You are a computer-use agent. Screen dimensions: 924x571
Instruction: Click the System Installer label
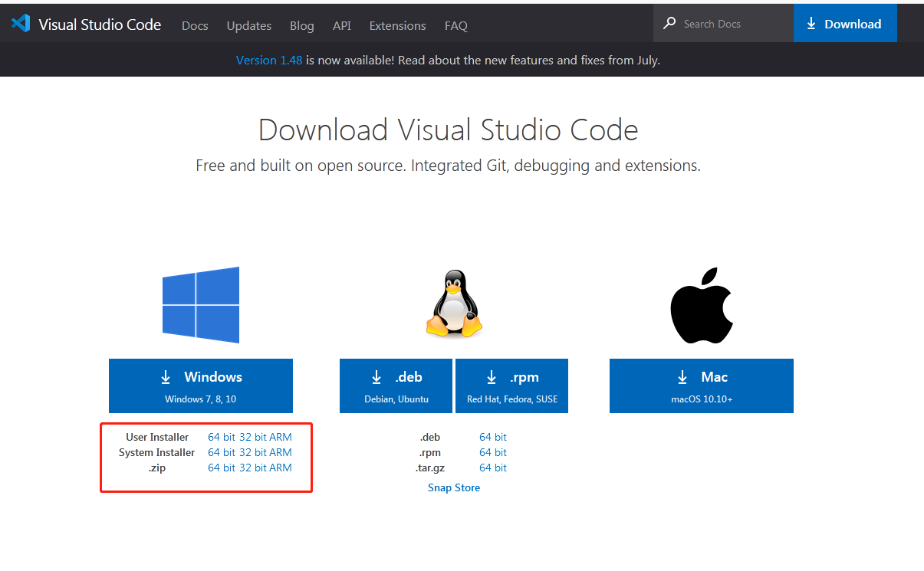tap(157, 452)
